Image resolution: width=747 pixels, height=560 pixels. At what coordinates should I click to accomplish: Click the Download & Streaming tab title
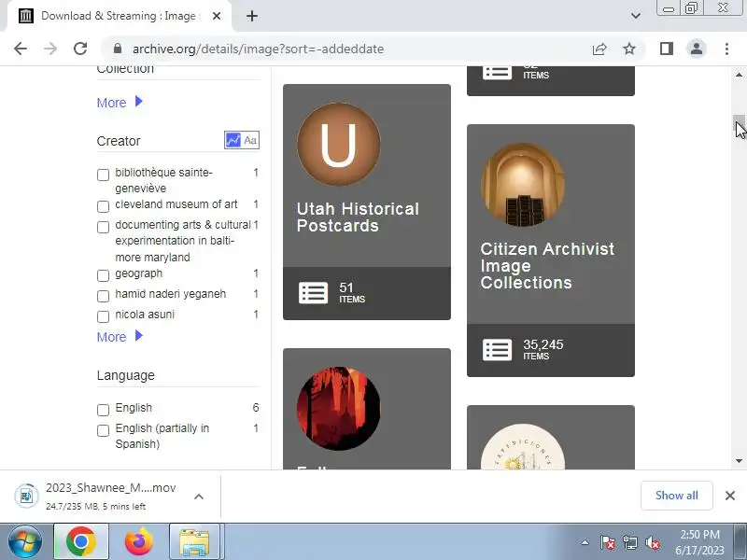119,16
